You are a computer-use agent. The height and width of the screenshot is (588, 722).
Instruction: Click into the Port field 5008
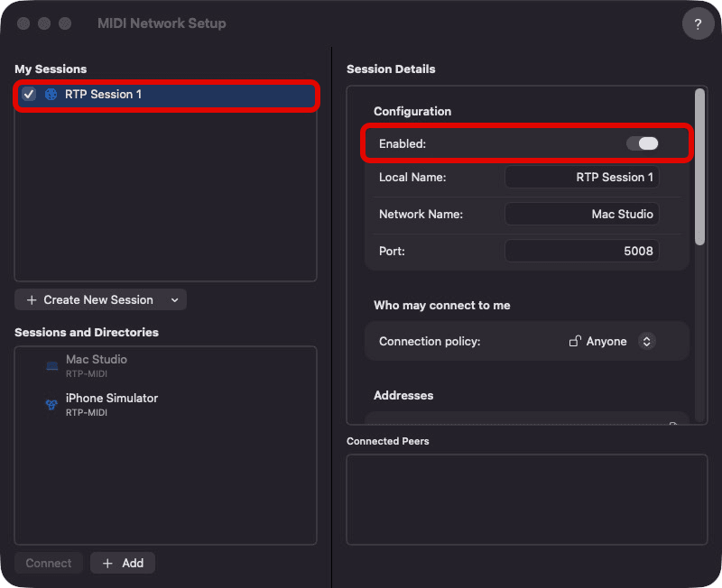582,251
